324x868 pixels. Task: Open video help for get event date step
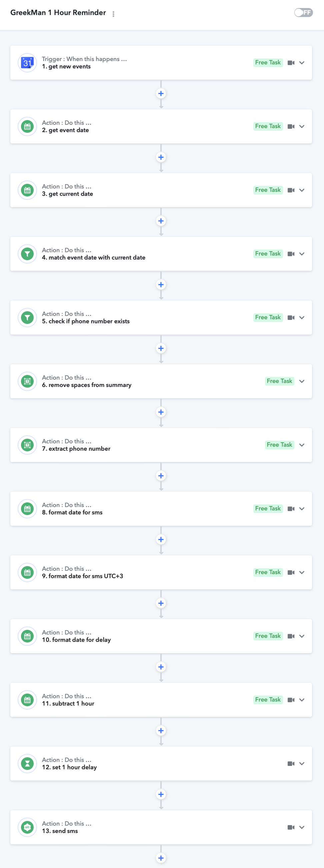pos(291,126)
